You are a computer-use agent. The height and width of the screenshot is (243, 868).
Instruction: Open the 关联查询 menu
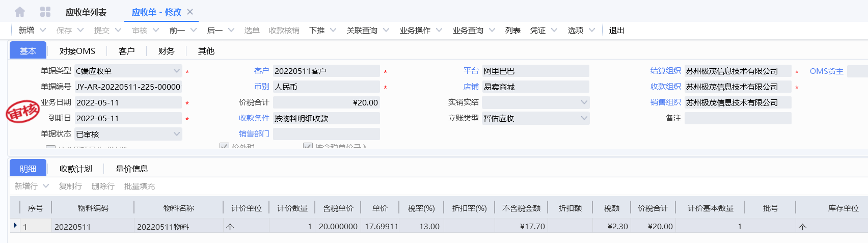pyautogui.click(x=362, y=30)
